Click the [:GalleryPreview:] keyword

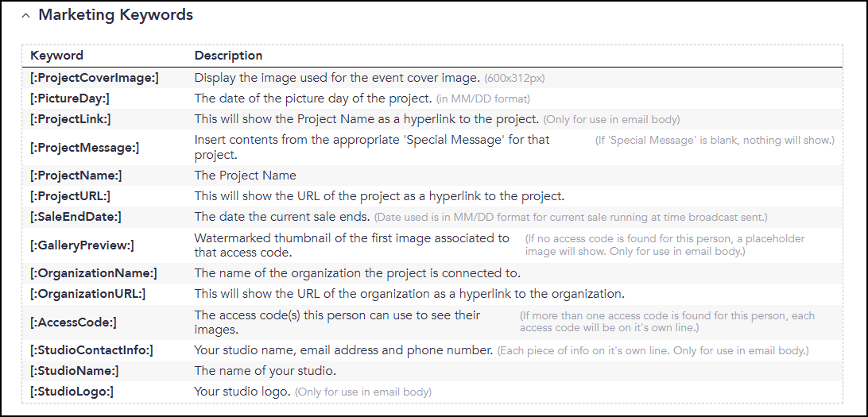(82, 245)
